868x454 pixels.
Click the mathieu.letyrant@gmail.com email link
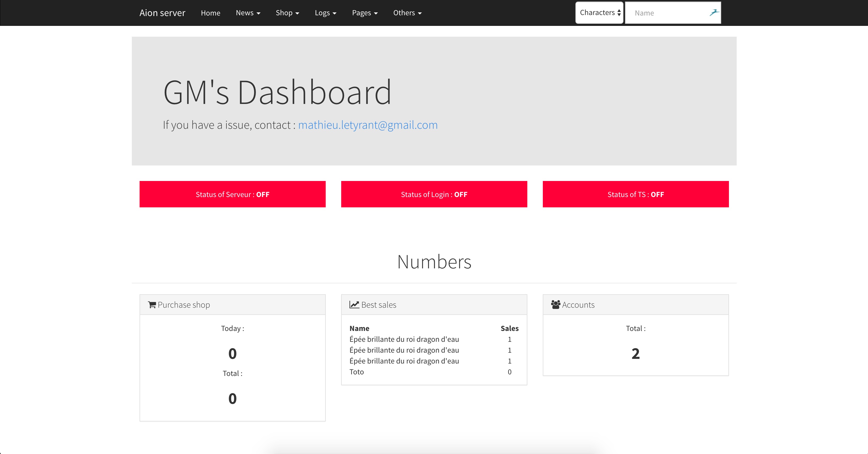[368, 125]
